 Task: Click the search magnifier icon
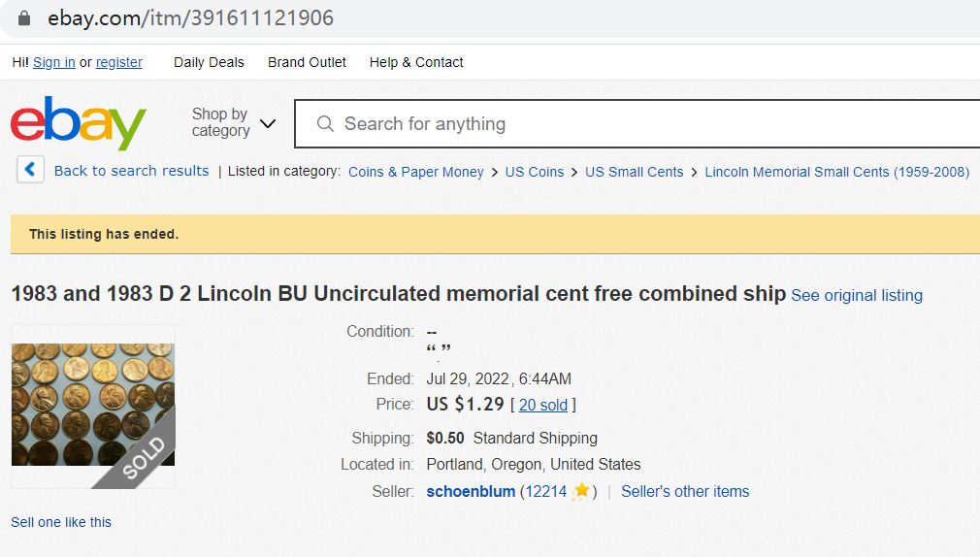point(326,124)
